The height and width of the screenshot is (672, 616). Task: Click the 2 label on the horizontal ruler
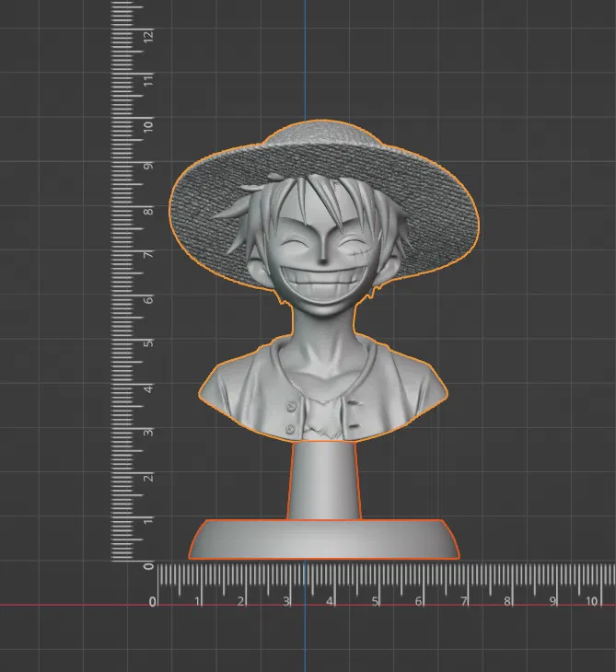[241, 601]
